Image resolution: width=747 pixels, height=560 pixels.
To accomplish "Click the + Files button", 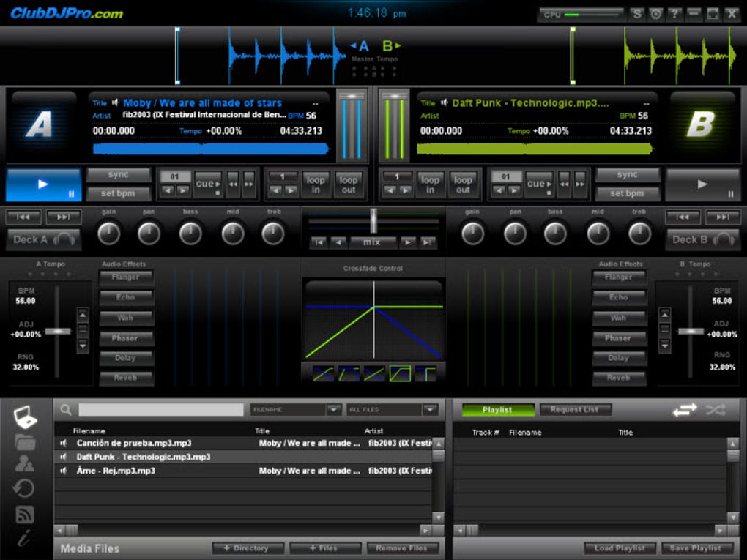I will pos(325,548).
